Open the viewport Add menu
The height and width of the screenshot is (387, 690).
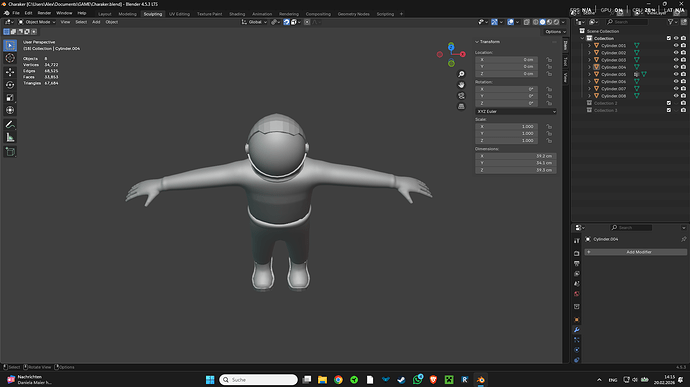96,22
